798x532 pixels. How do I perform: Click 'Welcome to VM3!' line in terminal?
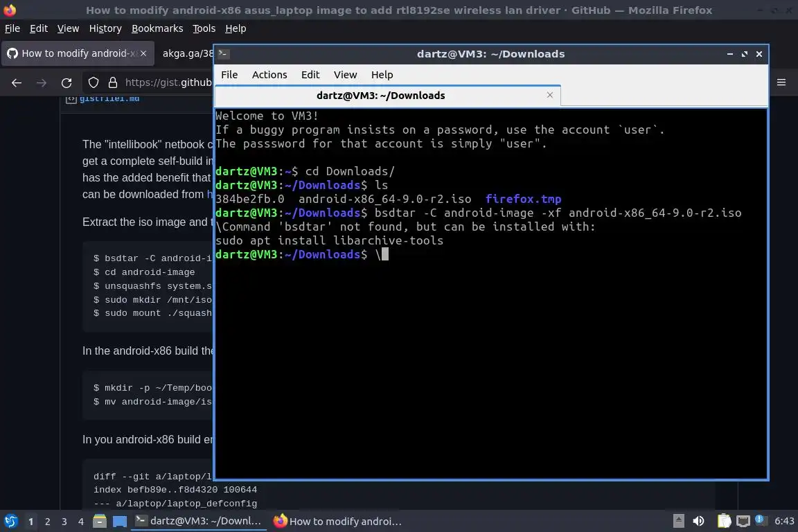click(267, 116)
